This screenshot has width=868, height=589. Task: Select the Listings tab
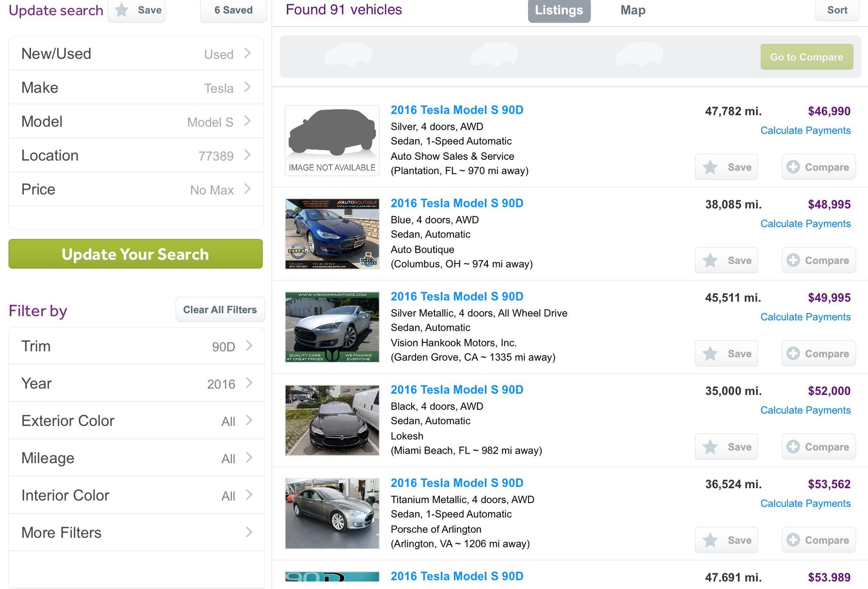559,10
